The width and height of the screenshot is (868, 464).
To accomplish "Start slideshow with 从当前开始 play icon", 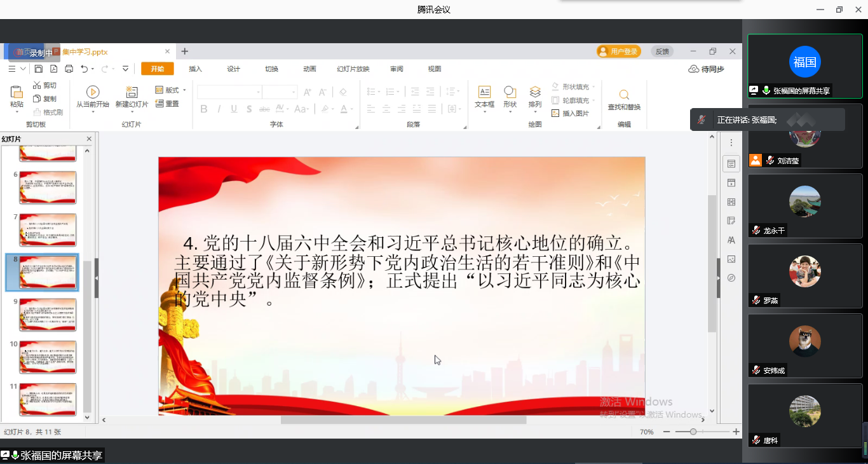I will pyautogui.click(x=93, y=92).
